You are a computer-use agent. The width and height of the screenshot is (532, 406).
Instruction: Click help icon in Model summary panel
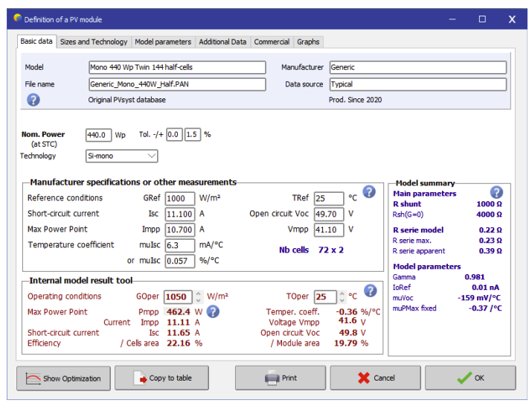[496, 193]
